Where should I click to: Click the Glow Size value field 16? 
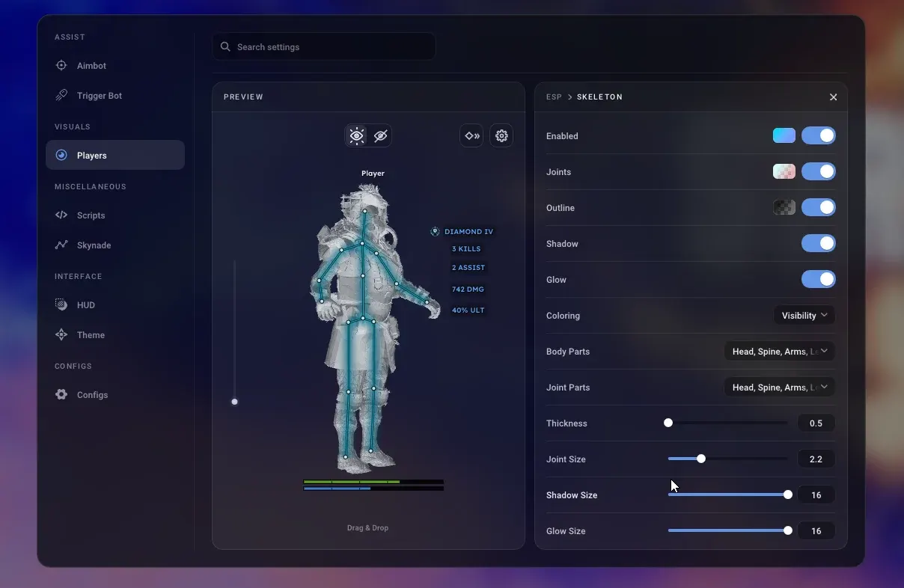coord(816,530)
